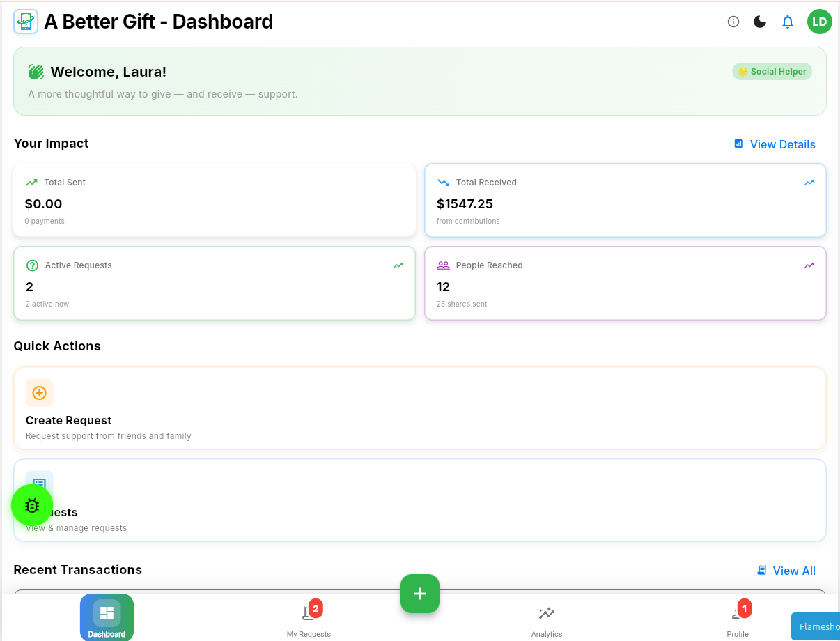Screen dimensions: 840x641
Task: Click the View Details chart icon
Action: point(739,144)
